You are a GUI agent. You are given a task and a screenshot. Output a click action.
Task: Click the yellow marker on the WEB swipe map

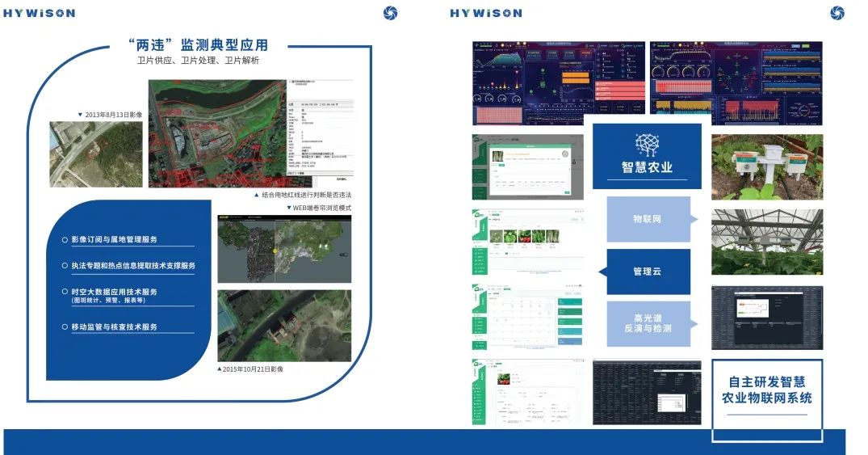pos(275,251)
